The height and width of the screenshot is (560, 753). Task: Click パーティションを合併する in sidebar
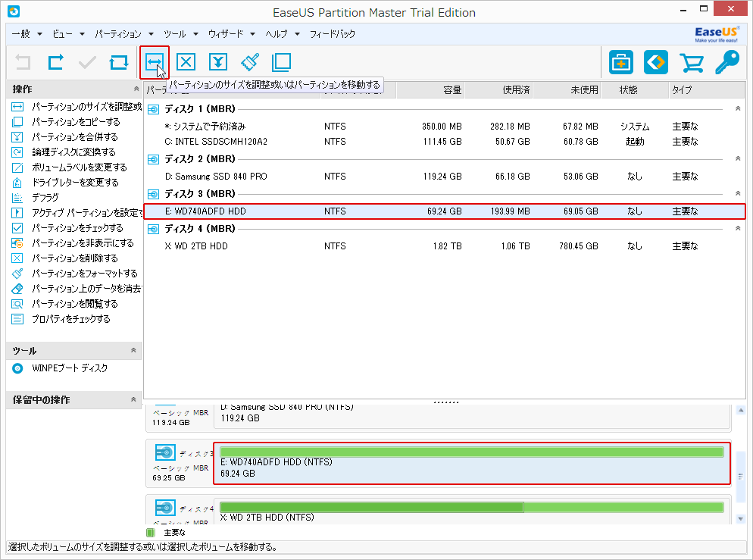(x=75, y=137)
